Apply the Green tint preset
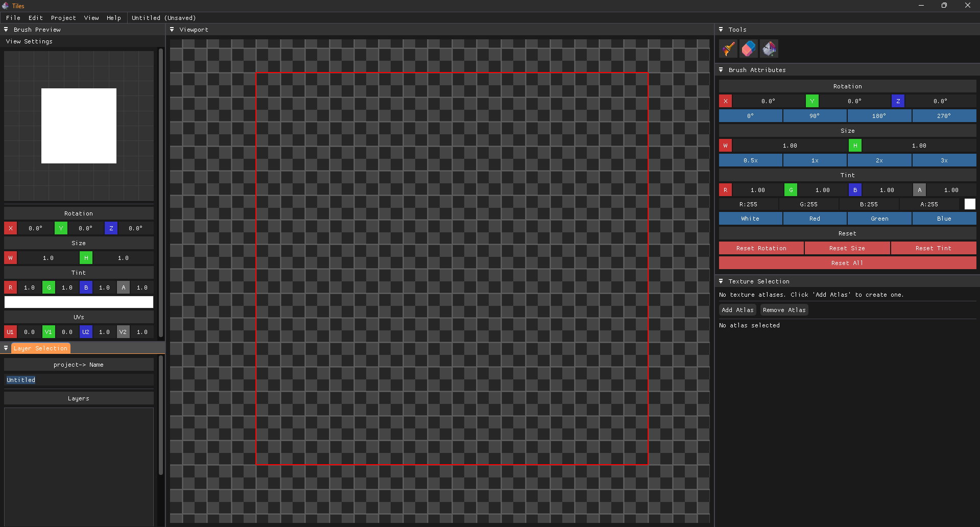The image size is (980, 527). pos(879,218)
